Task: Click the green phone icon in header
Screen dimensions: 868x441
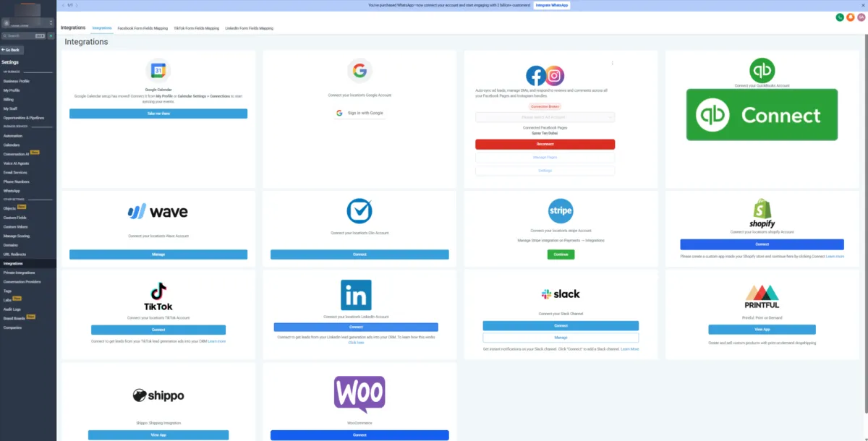Action: (x=840, y=17)
